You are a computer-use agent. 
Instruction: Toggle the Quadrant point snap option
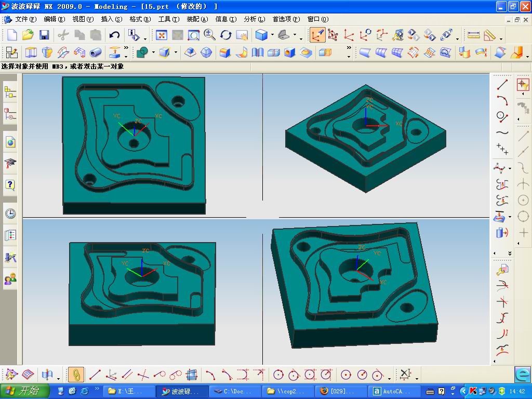[523, 217]
